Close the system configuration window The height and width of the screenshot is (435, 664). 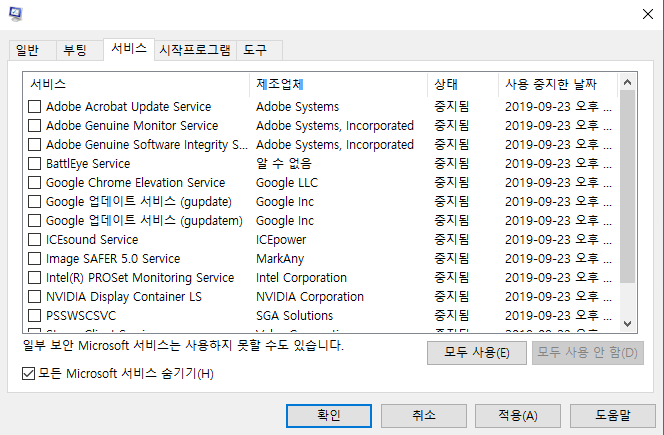click(x=647, y=14)
